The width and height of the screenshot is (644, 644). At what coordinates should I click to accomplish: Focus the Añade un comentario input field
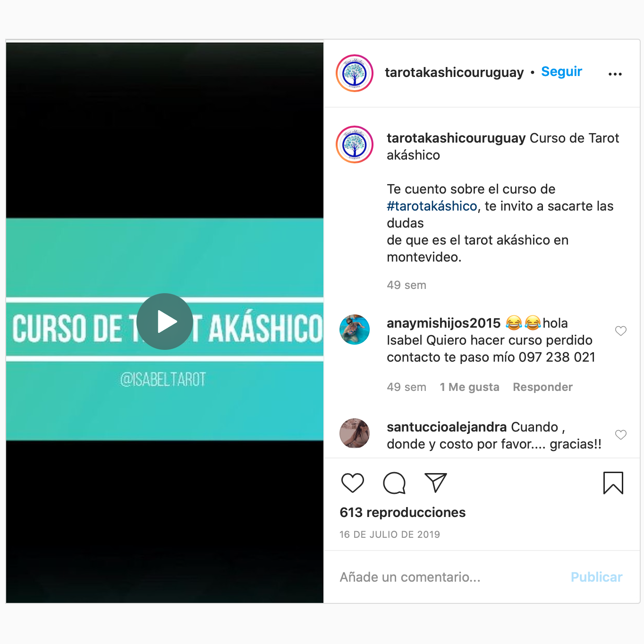click(449, 577)
